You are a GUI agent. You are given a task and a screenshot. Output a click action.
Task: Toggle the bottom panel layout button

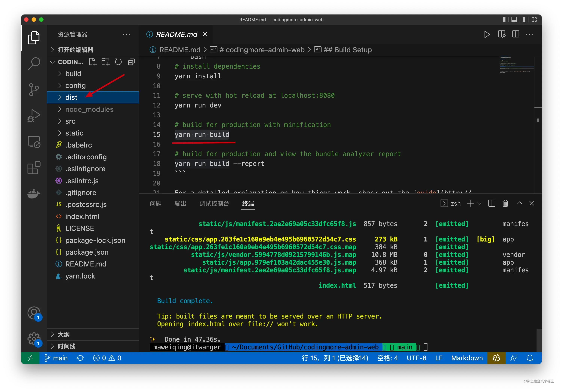(x=514, y=20)
